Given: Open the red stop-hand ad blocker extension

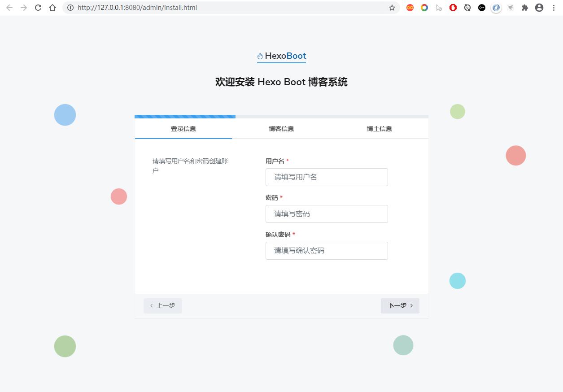Looking at the screenshot, I should (453, 8).
